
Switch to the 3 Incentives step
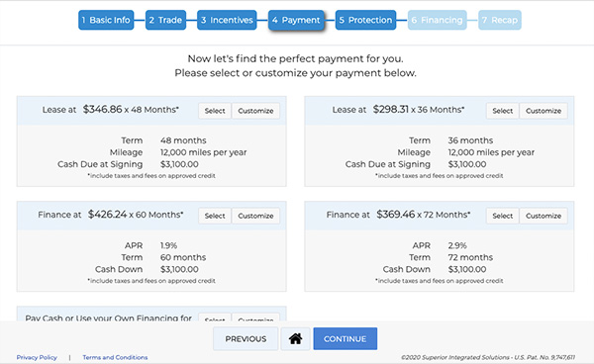click(227, 20)
